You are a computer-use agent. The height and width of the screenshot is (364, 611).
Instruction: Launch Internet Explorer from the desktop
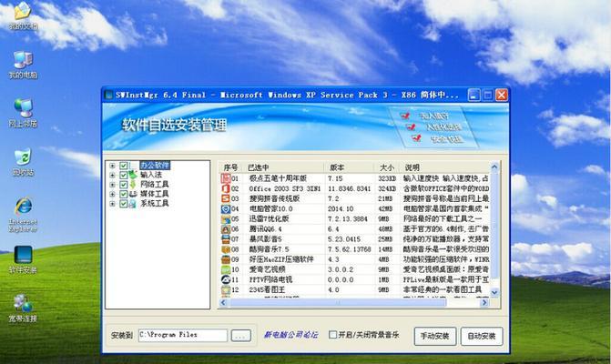coord(23,215)
